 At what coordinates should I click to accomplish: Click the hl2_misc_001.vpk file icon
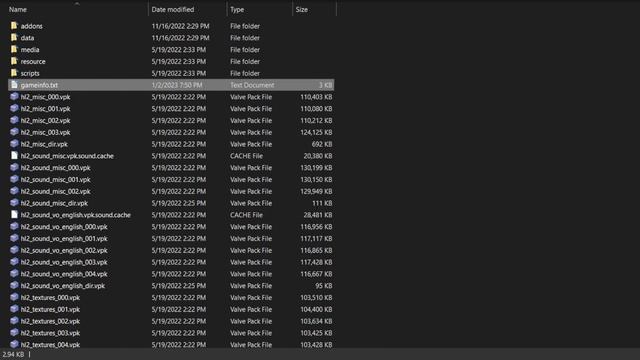click(x=14, y=109)
